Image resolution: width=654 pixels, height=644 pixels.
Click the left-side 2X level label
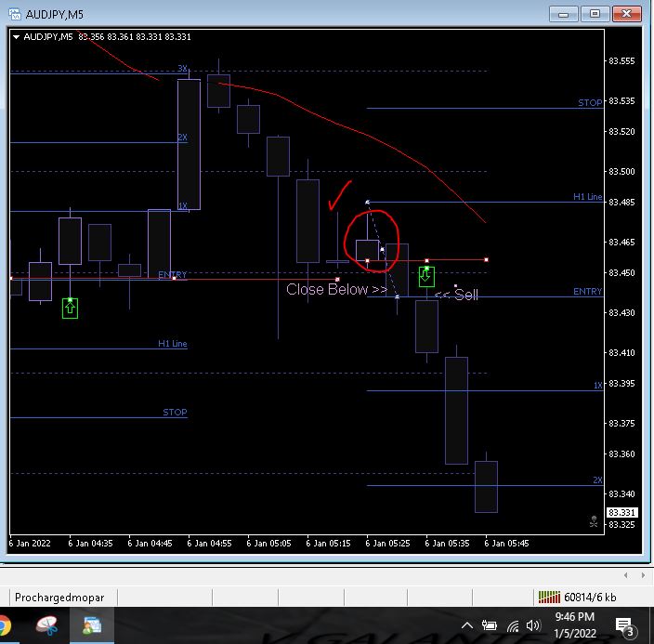pyautogui.click(x=183, y=137)
